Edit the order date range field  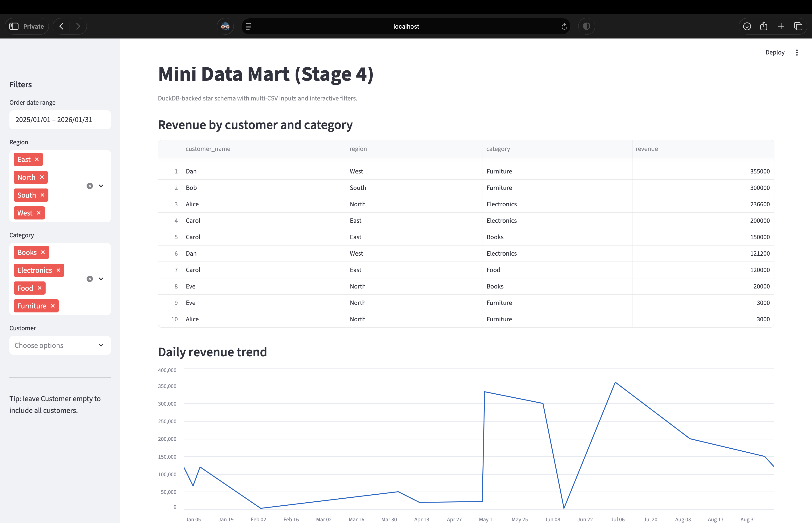pos(60,119)
